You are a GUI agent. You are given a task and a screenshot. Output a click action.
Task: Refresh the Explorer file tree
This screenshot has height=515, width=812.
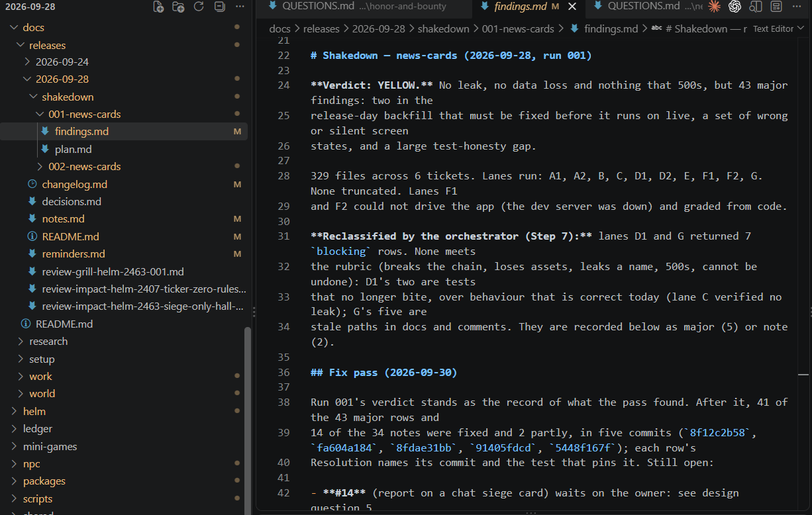[199, 7]
